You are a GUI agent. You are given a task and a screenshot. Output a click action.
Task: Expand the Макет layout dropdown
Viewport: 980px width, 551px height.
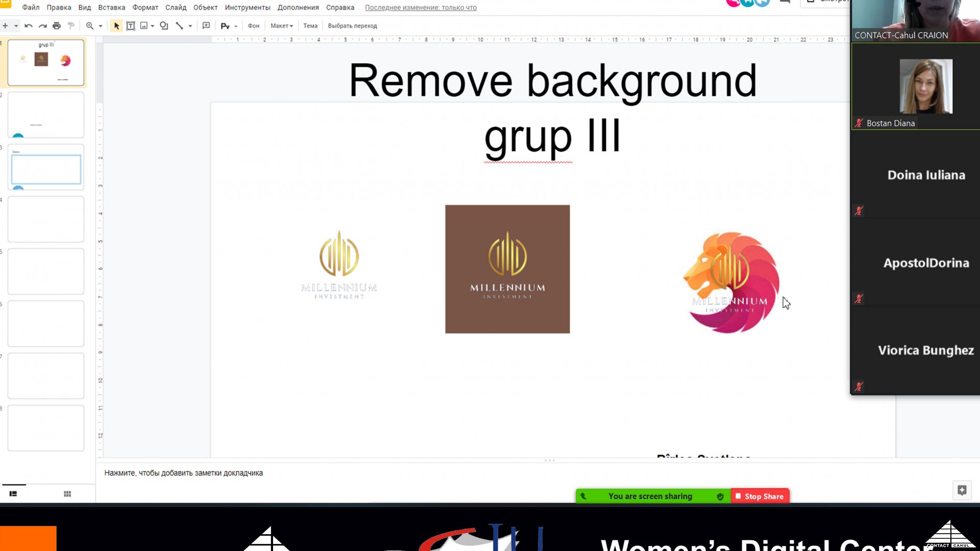tap(282, 26)
